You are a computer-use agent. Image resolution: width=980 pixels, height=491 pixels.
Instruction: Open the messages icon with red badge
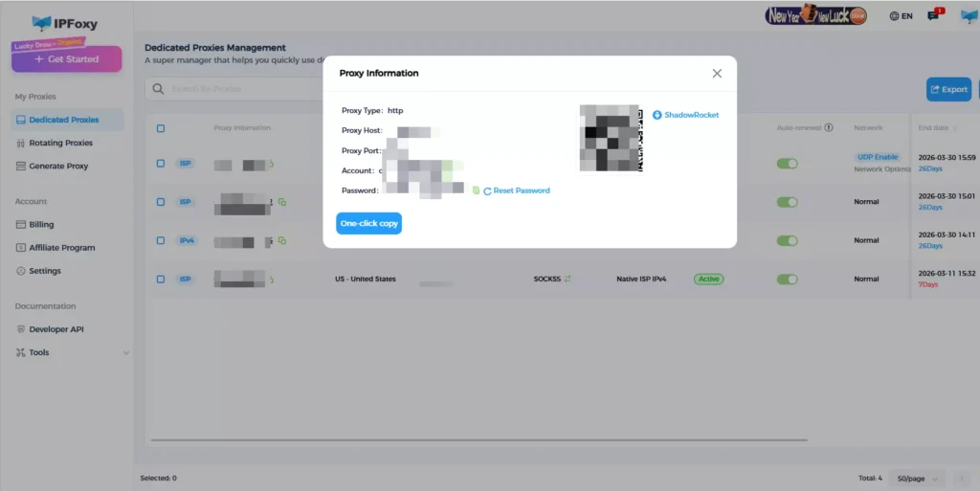click(933, 16)
